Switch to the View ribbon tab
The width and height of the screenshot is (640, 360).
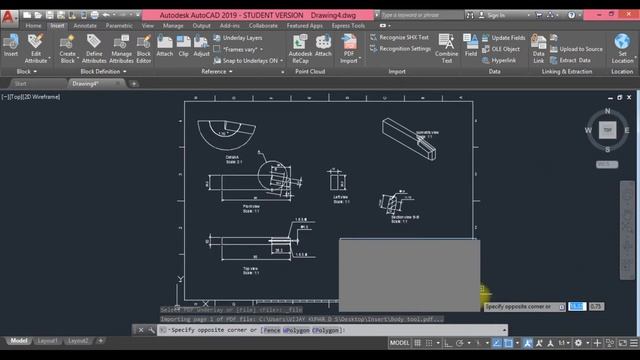pyautogui.click(x=148, y=26)
